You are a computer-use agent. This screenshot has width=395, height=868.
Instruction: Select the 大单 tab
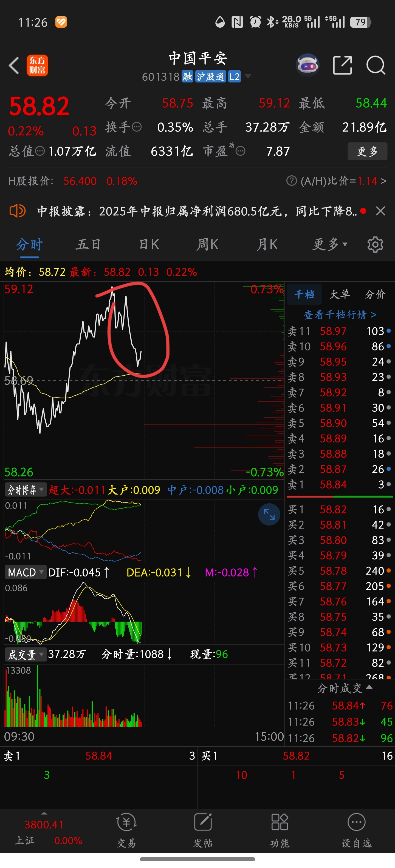[x=340, y=294]
